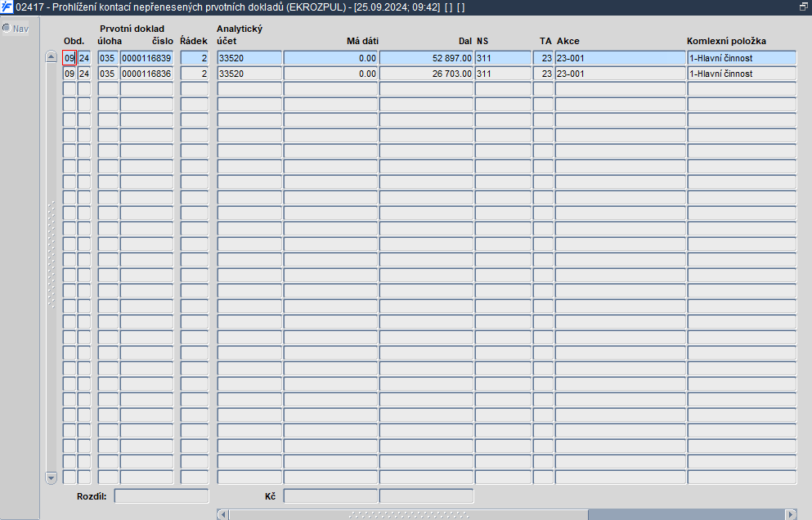Viewport: 812px width, 520px height.
Task: Click the Má dáti column header
Action: (362, 41)
